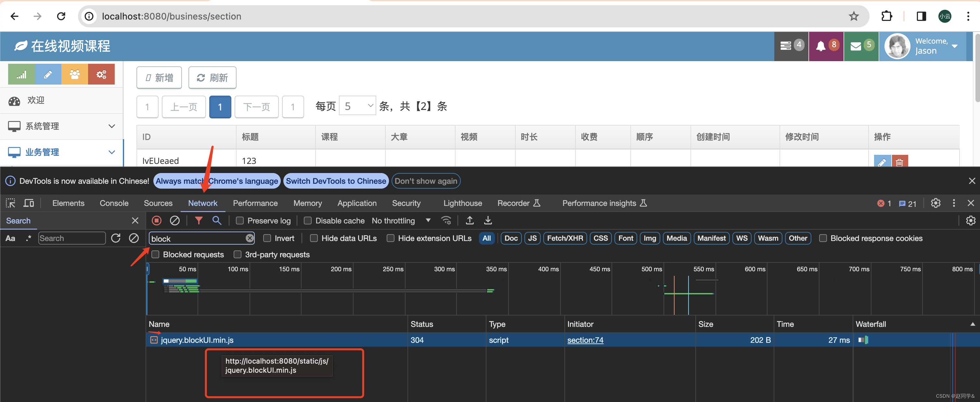Click the network record stop icon
This screenshot has width=980, height=402.
point(156,221)
